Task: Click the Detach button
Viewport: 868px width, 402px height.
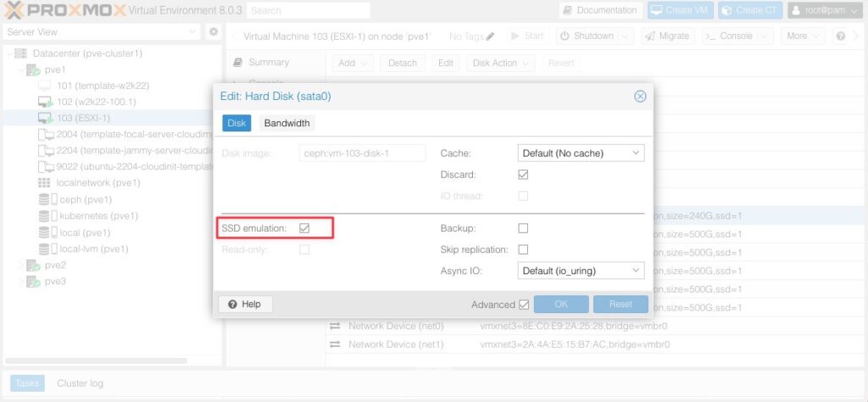Action: pos(403,63)
